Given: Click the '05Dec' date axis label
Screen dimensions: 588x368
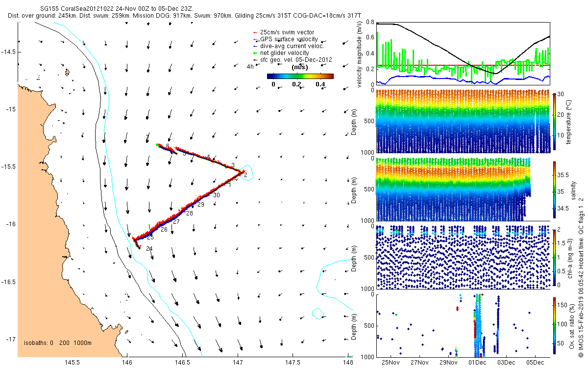Looking at the screenshot, I should [x=535, y=363].
